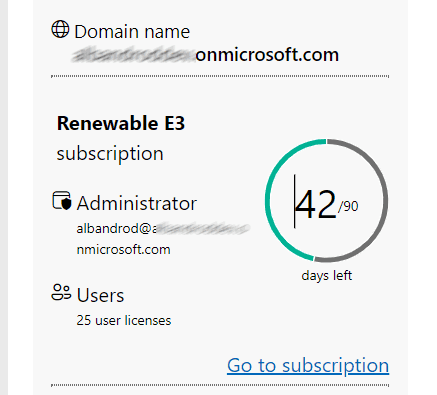Click the blurred domain name prefix
The image size is (437, 395).
tap(133, 55)
